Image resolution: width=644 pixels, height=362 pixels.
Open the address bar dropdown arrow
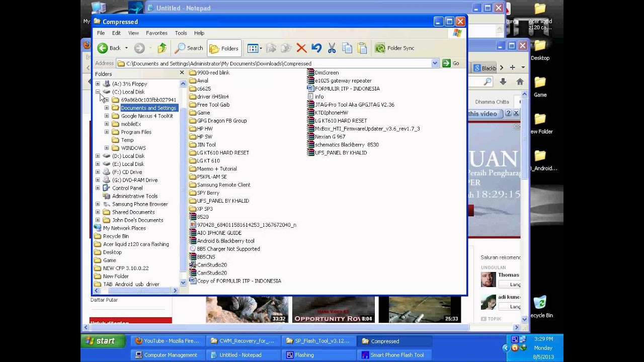tap(435, 63)
